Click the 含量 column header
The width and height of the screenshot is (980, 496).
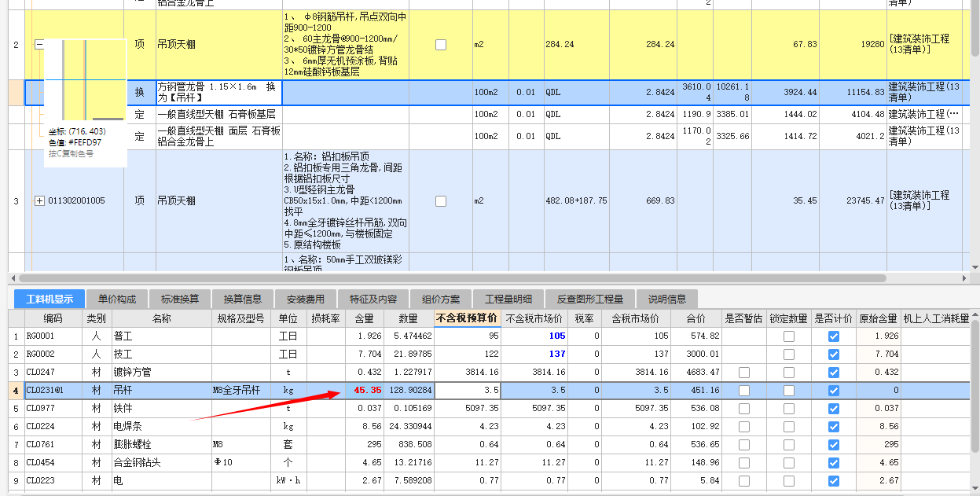coord(365,318)
